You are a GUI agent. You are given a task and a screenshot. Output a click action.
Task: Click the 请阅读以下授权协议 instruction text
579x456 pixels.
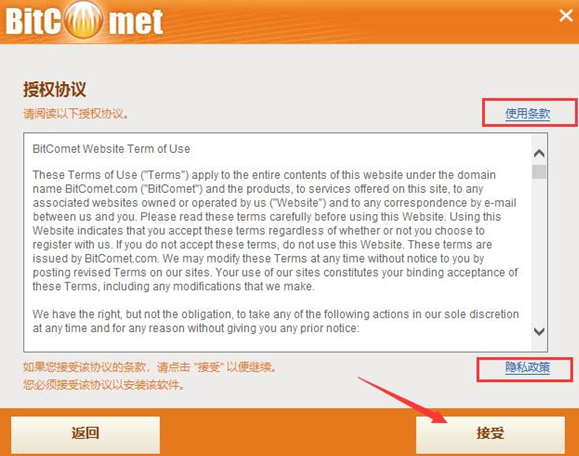click(76, 113)
